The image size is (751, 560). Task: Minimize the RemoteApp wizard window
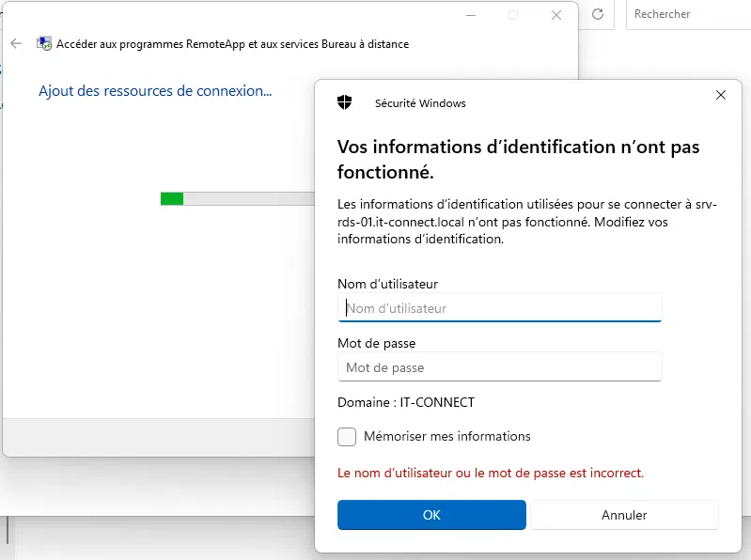pos(470,15)
